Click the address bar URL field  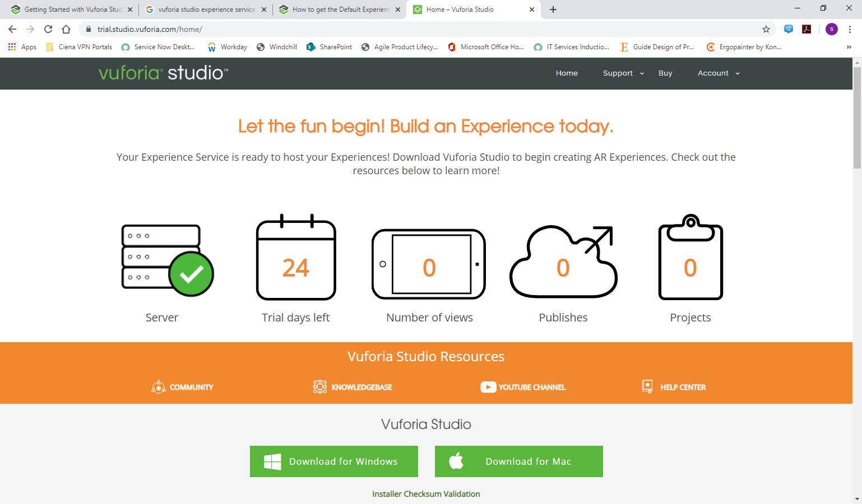[x=426, y=29]
